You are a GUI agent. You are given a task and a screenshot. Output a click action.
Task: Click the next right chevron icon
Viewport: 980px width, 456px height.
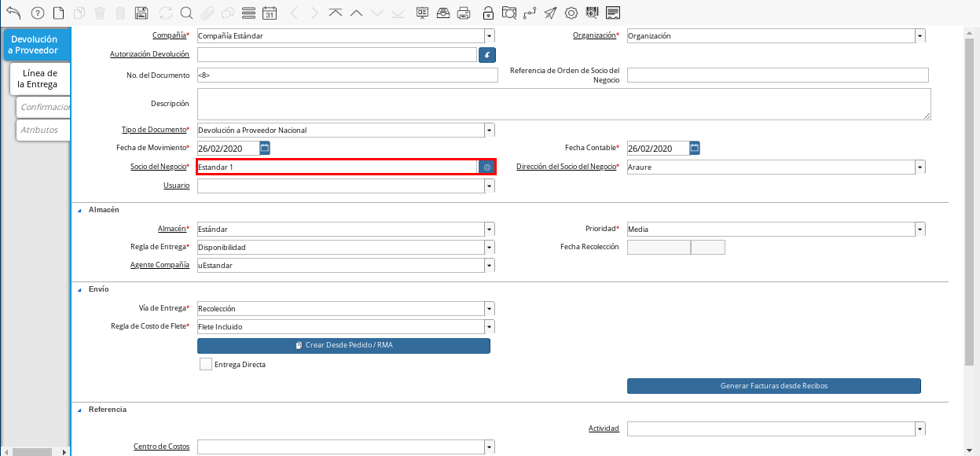tap(314, 13)
